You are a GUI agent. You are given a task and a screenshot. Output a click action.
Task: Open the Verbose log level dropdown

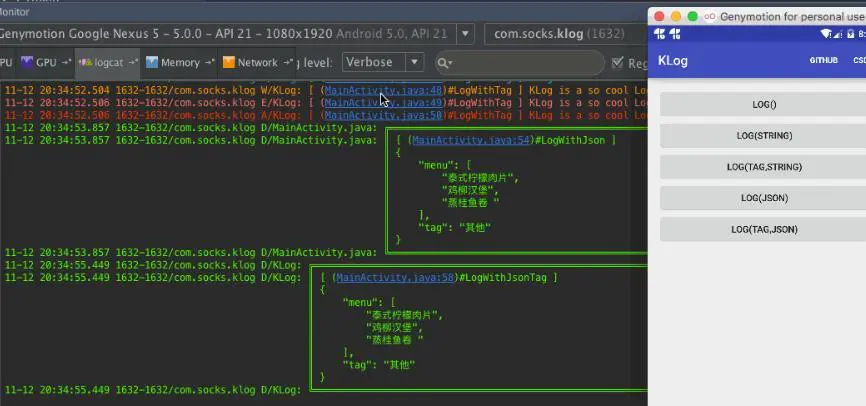(383, 62)
